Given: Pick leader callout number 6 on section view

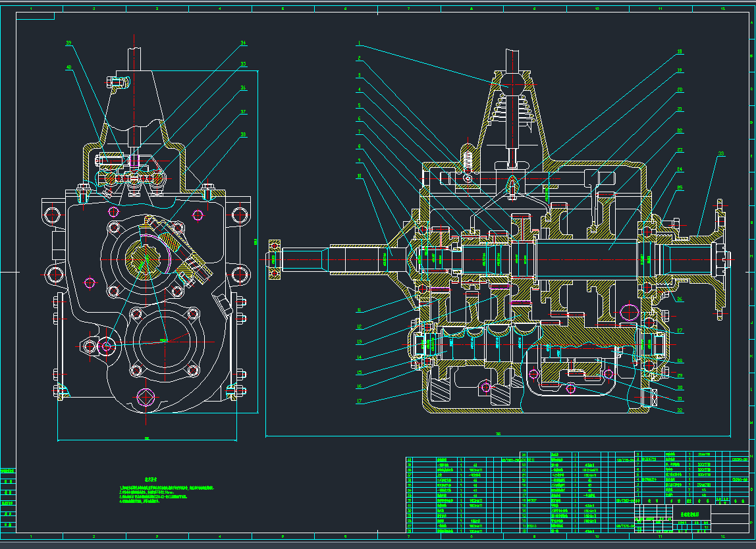Looking at the screenshot, I should tap(359, 118).
